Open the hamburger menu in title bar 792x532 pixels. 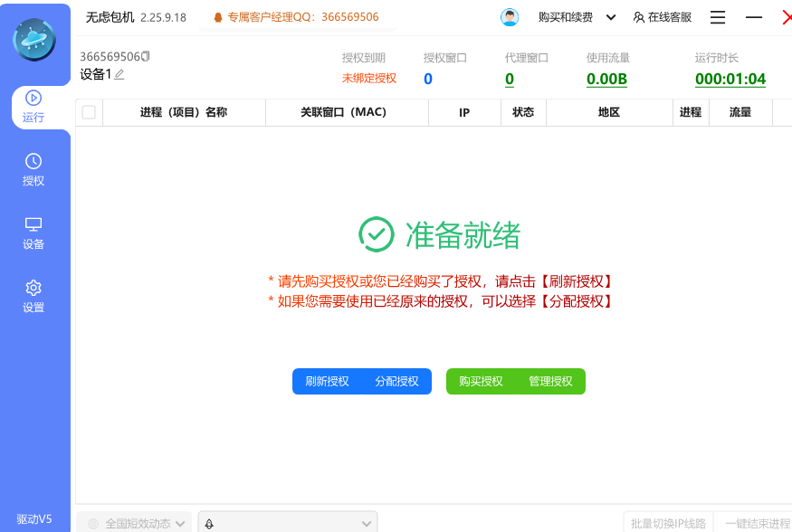pyautogui.click(x=718, y=17)
